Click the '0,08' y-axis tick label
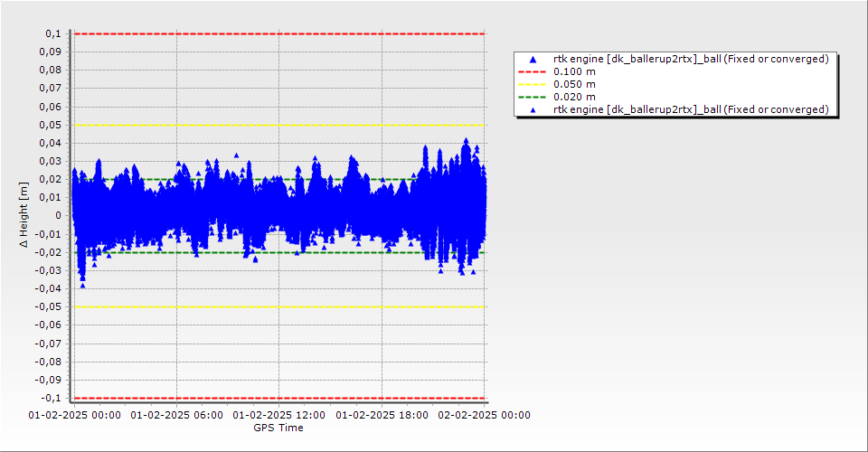Image resolution: width=868 pixels, height=452 pixels. pyautogui.click(x=51, y=71)
